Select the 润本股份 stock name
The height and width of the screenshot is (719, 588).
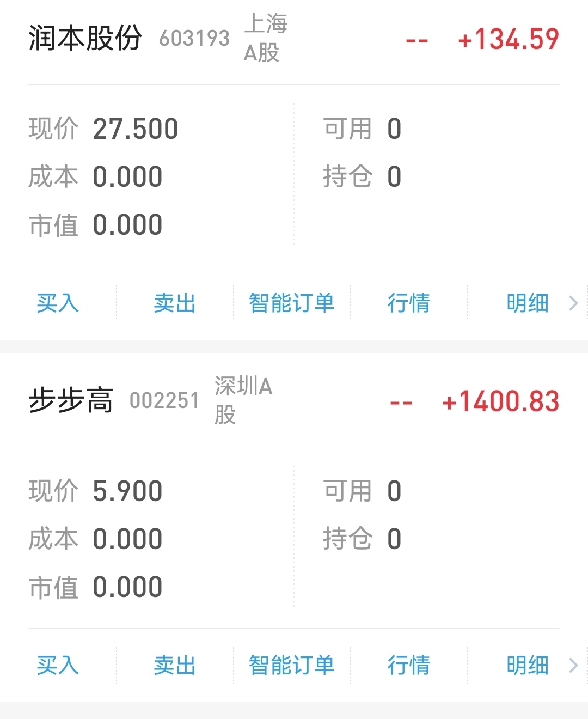pos(85,38)
